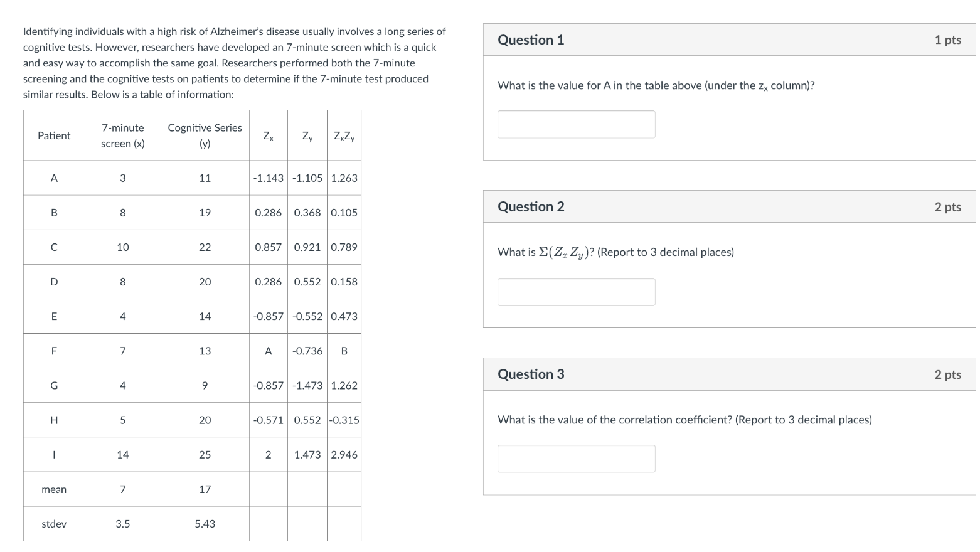The width and height of the screenshot is (980, 552).
Task: Click Patient G's row label
Action: (x=53, y=385)
